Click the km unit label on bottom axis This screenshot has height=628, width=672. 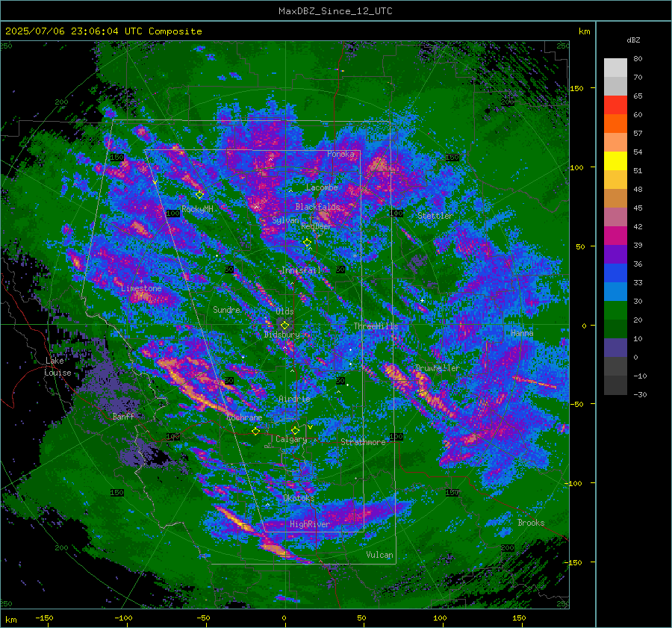click(10, 620)
